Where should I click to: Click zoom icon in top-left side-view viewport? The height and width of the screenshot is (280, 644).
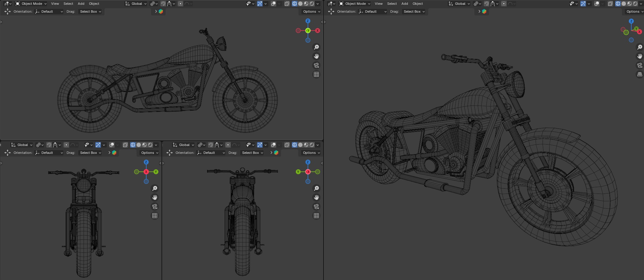point(316,47)
